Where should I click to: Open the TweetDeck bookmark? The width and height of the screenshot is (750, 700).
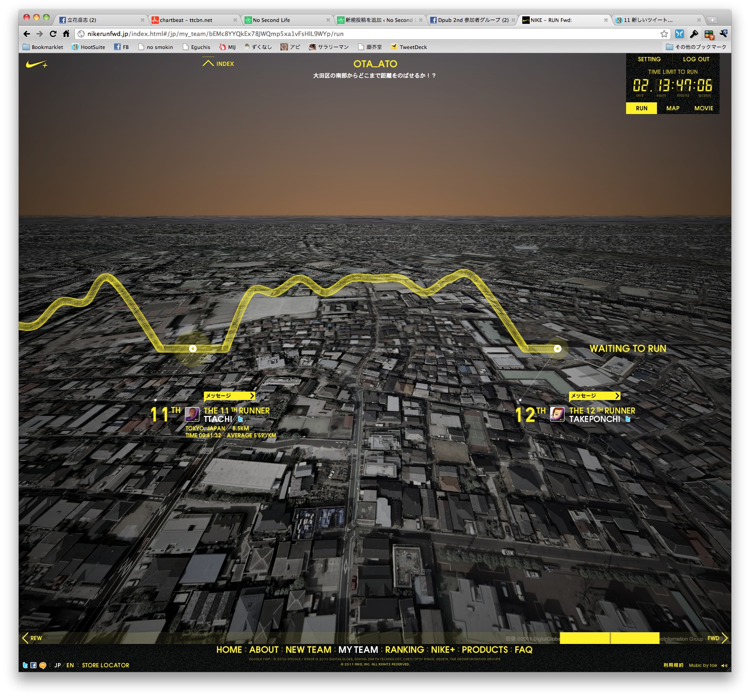coord(409,47)
